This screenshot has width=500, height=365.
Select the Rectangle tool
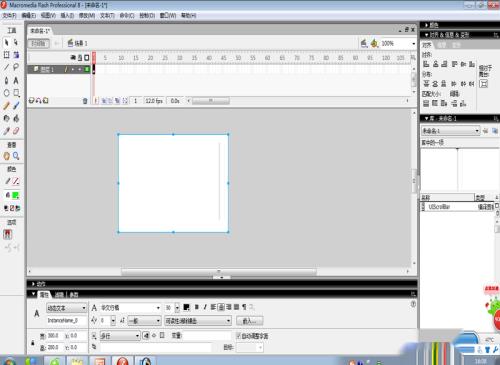16,93
